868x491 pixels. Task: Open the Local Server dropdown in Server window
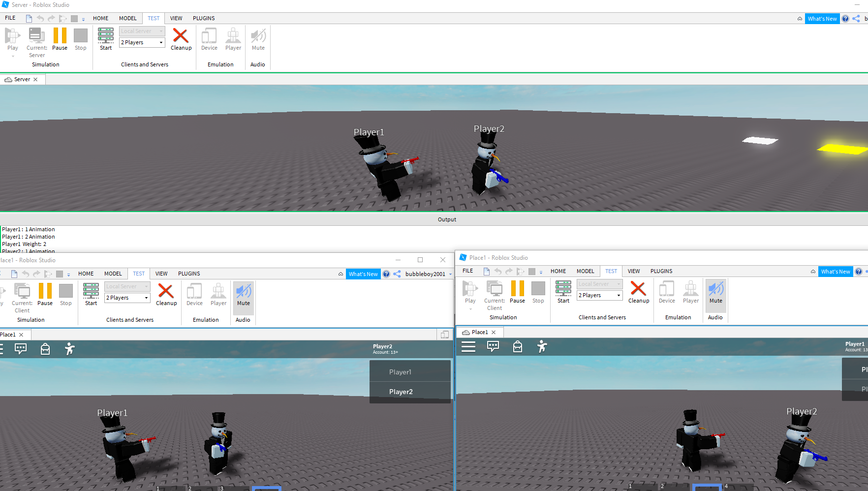pos(142,31)
